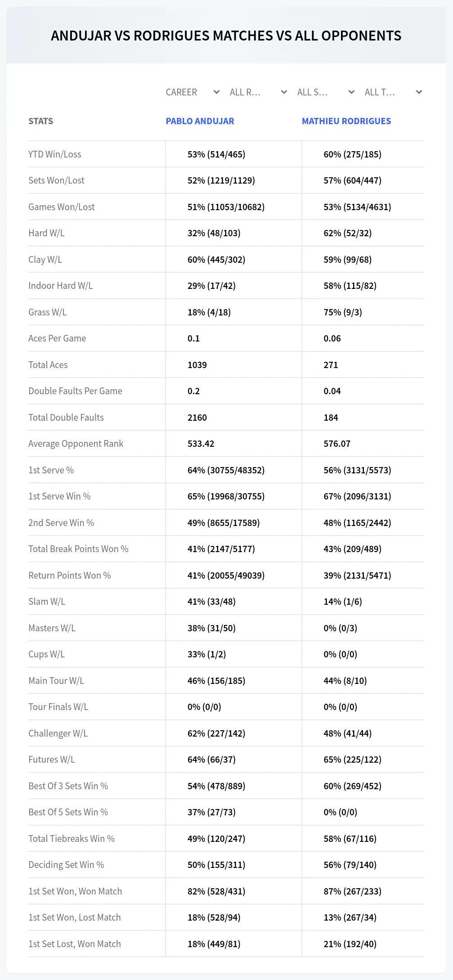Select the Challenger W/L row label

click(58, 733)
